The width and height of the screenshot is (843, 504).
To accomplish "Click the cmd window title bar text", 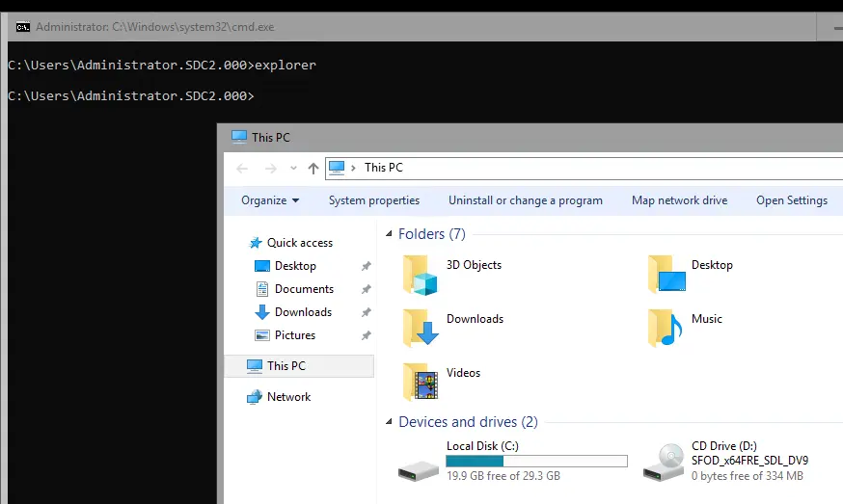I will [x=155, y=27].
